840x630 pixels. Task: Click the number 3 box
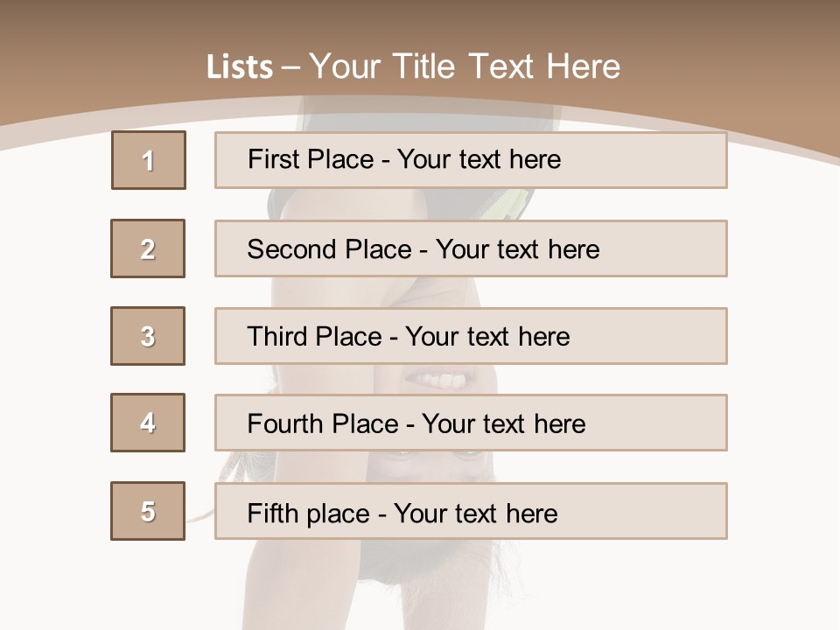[x=148, y=336]
